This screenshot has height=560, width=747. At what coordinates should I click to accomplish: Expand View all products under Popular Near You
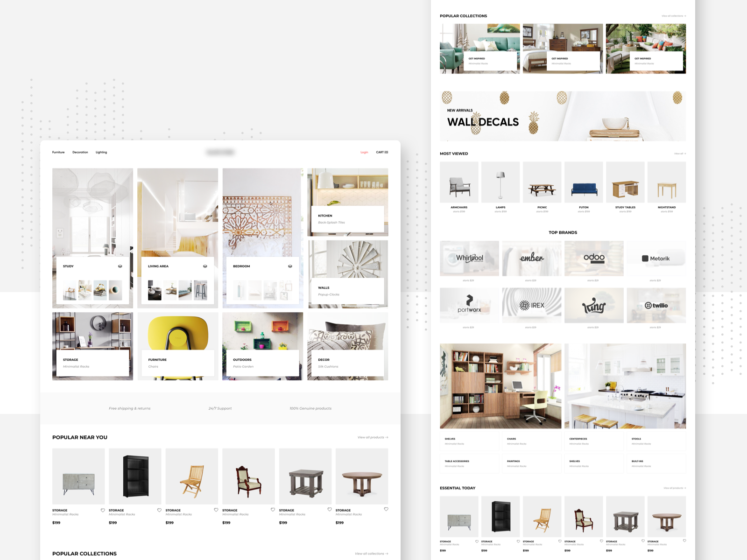point(372,437)
